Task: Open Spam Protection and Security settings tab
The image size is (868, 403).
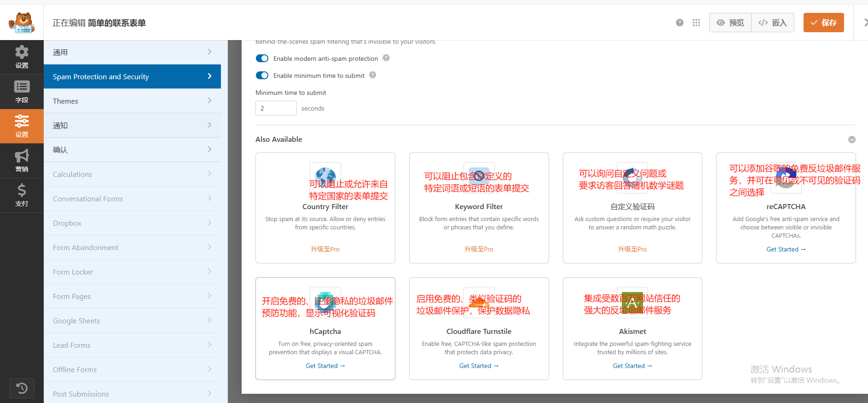Action: [x=132, y=76]
